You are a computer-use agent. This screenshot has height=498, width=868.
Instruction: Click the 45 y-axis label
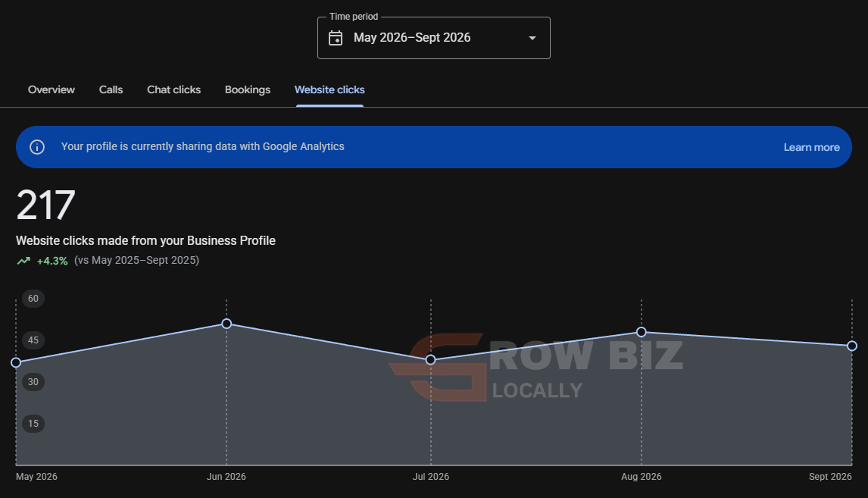pyautogui.click(x=33, y=340)
